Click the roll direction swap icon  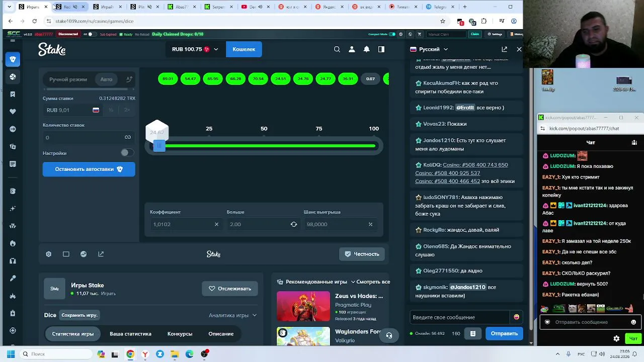point(294,224)
